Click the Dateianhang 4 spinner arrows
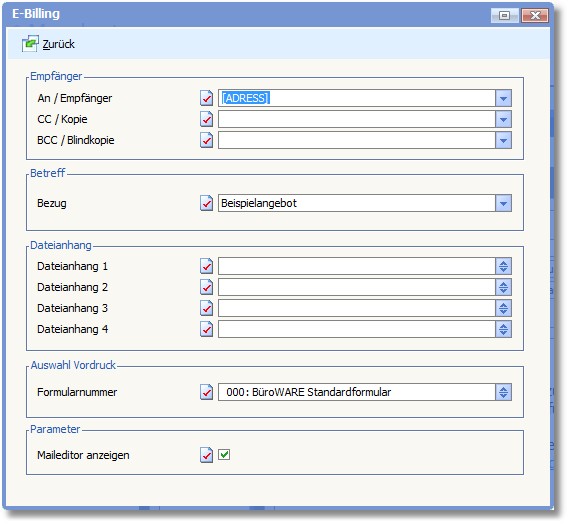 (503, 329)
